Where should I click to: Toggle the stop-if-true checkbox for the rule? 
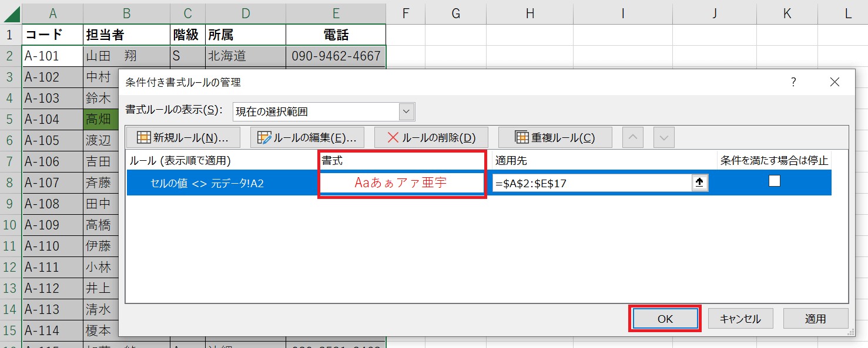(774, 181)
